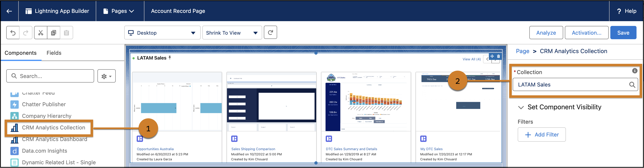
Task: Click the Lightning App Builder icon
Action: click(28, 11)
